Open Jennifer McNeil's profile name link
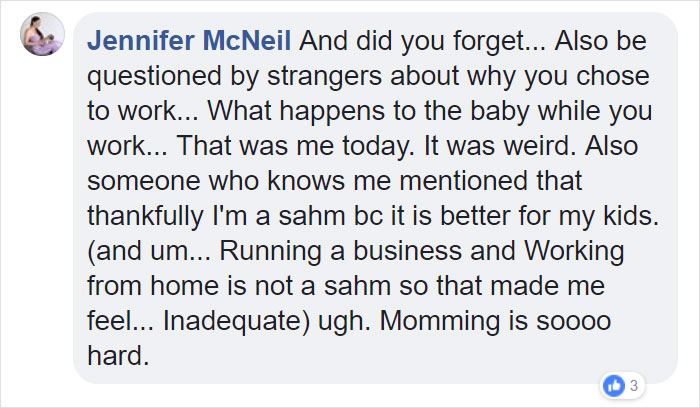The height and width of the screenshot is (408, 700). (x=189, y=43)
